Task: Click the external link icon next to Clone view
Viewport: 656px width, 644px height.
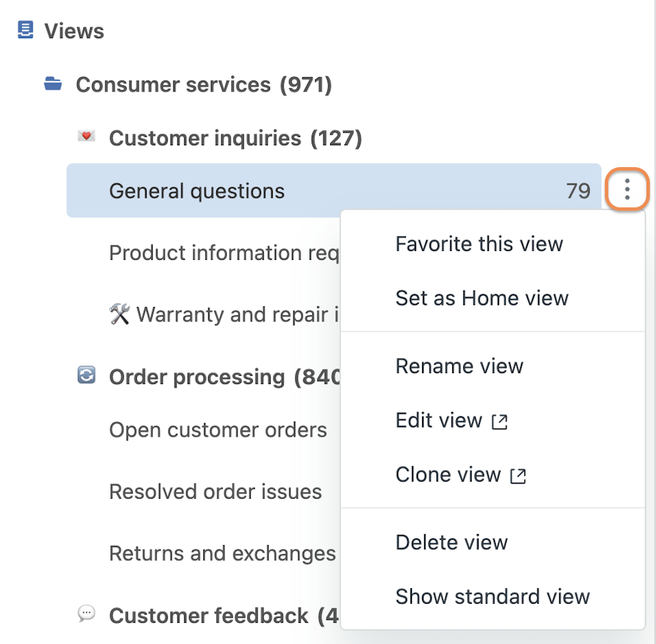Action: point(518,475)
